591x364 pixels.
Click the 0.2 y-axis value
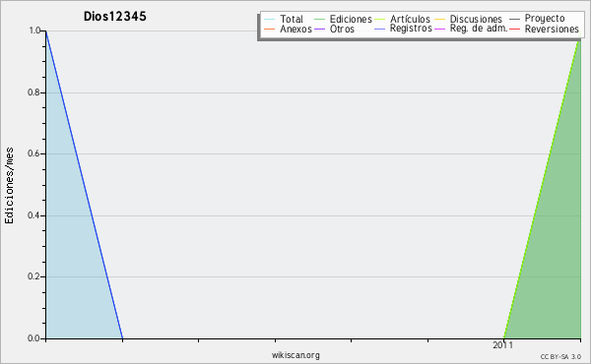(x=33, y=276)
